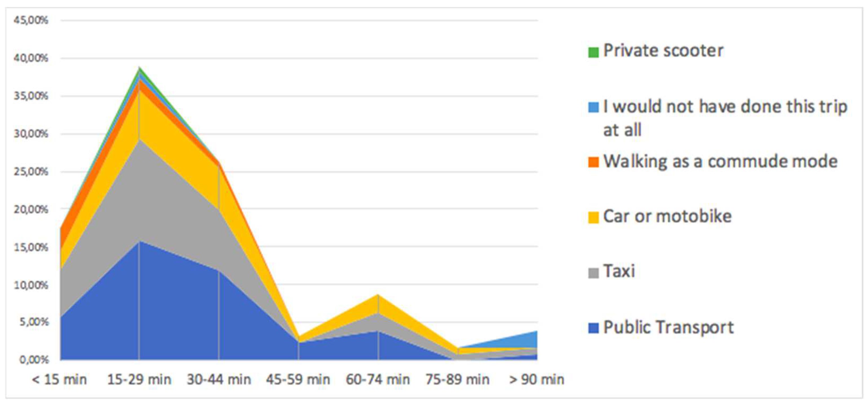Click the '75-89 min' axis label
The height and width of the screenshot is (405, 868).
(x=457, y=380)
